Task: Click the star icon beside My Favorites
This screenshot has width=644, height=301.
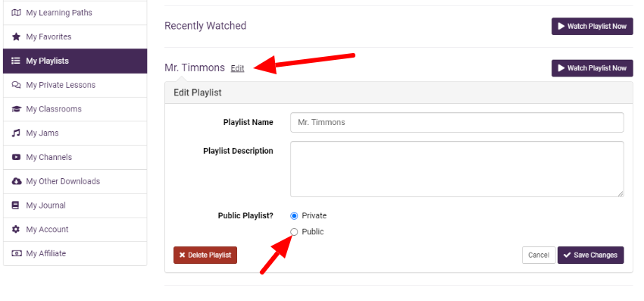Action: 16,37
